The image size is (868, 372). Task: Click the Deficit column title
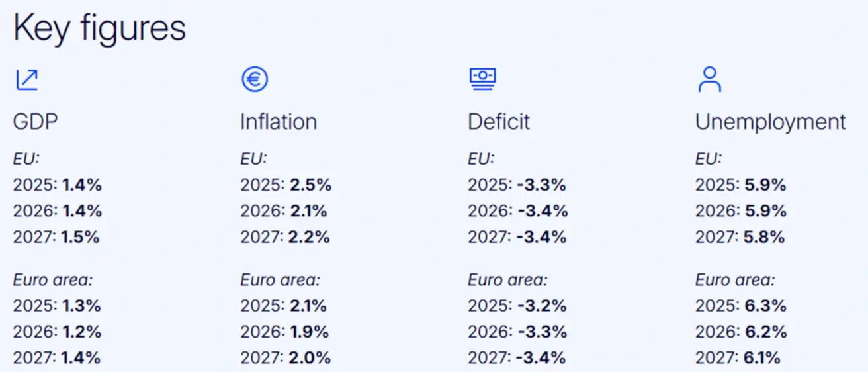(x=499, y=122)
